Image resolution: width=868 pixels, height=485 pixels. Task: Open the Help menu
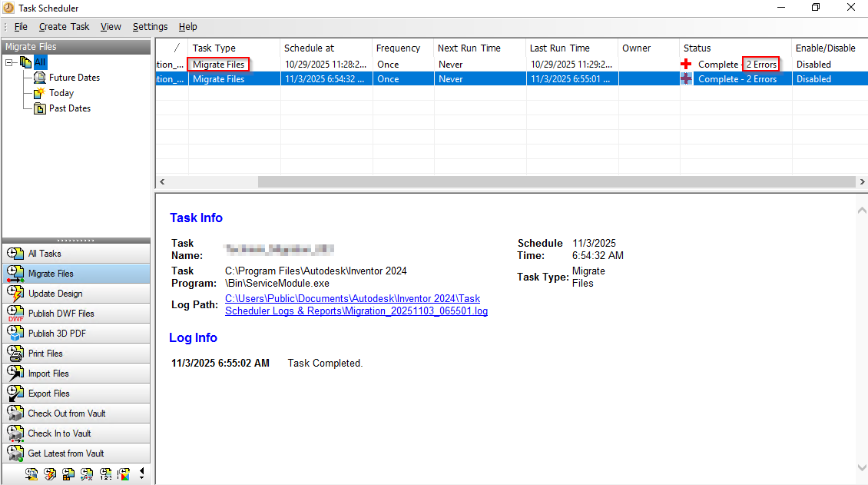[187, 27]
